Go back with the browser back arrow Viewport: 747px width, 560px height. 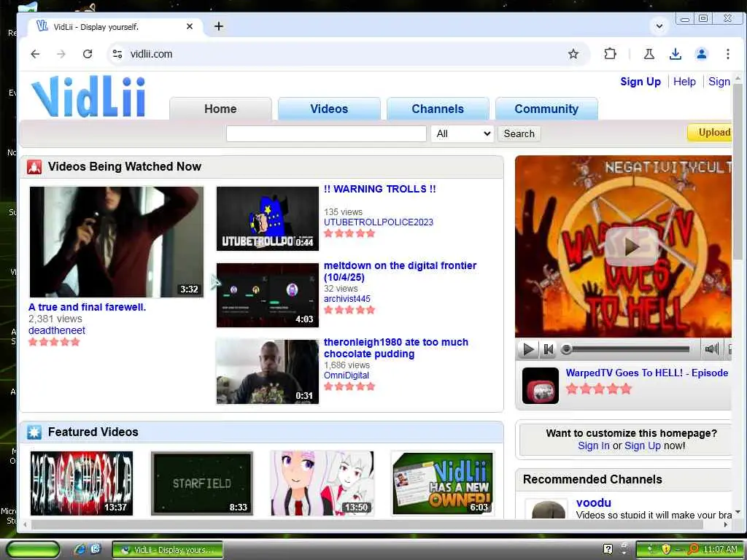35,54
